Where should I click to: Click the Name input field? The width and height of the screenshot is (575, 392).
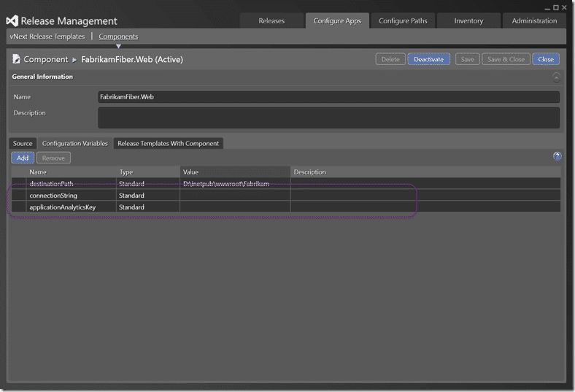[328, 97]
